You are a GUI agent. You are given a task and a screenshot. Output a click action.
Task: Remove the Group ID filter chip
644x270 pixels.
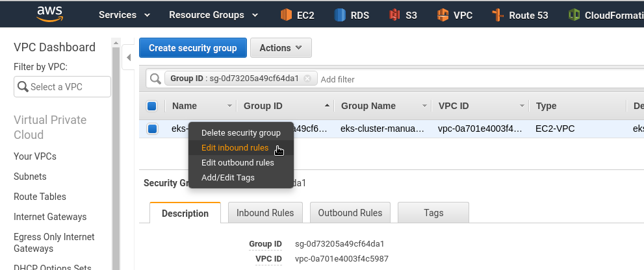[307, 79]
